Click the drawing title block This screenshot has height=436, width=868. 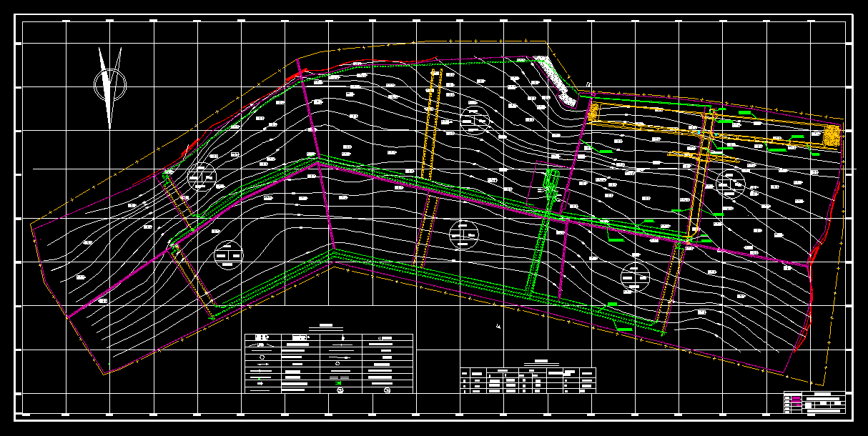pyautogui.click(x=814, y=402)
